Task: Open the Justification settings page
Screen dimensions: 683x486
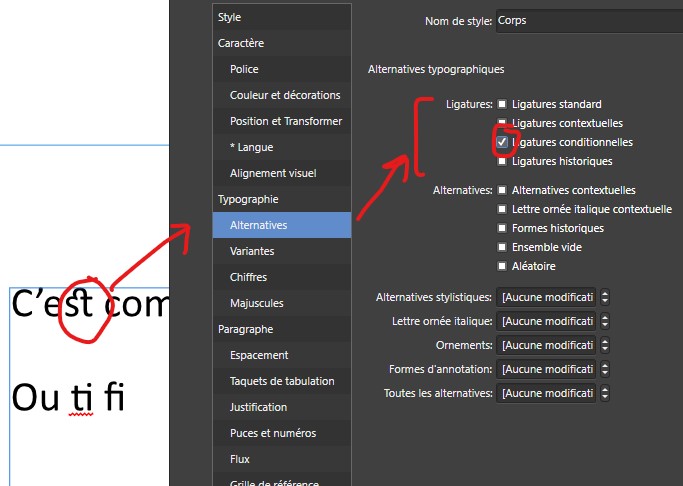Action: pyautogui.click(x=282, y=407)
